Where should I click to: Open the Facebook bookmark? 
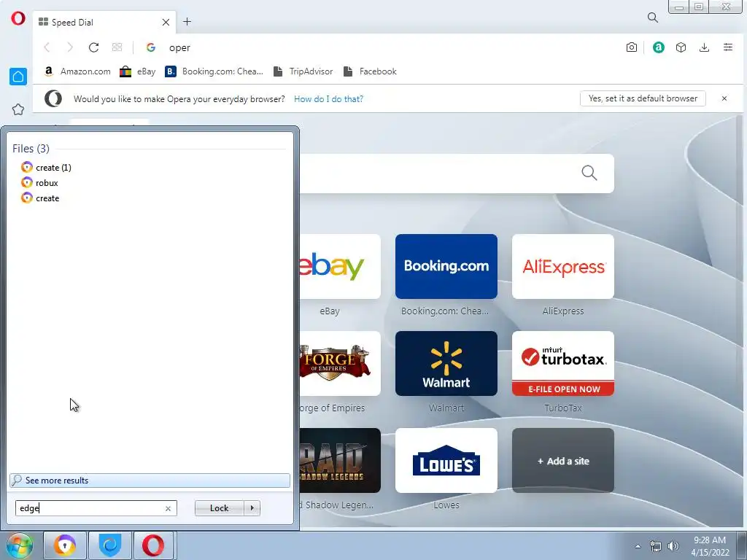pyautogui.click(x=370, y=71)
